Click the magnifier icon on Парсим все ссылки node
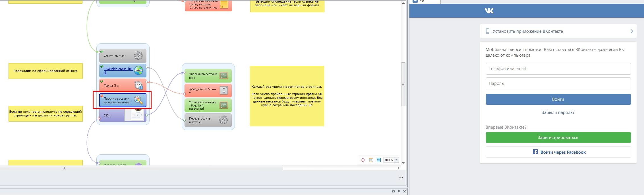Image resolution: width=644 pixels, height=195 pixels. pos(138,100)
